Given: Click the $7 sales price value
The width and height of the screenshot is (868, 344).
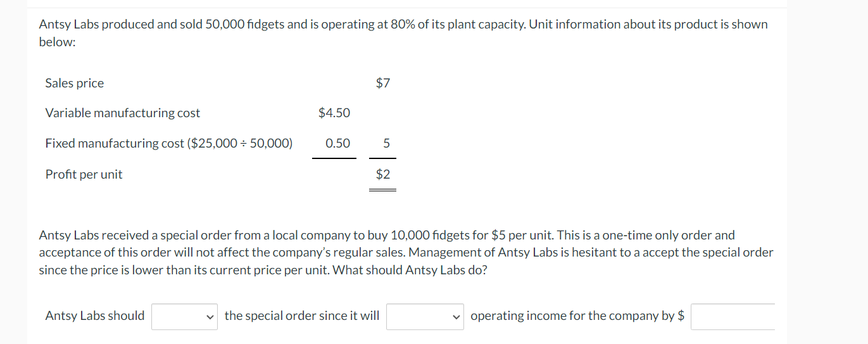Looking at the screenshot, I should [383, 83].
